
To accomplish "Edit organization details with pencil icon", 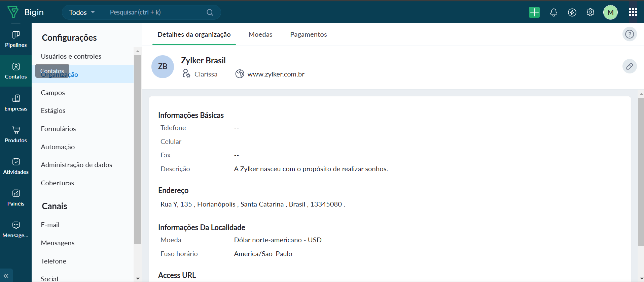I will (630, 66).
